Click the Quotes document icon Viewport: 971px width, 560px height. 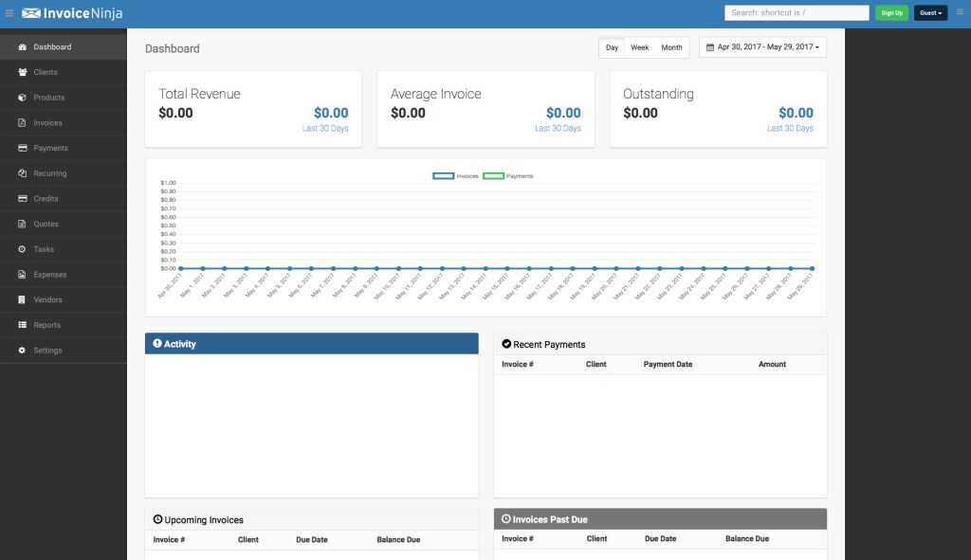pos(23,224)
